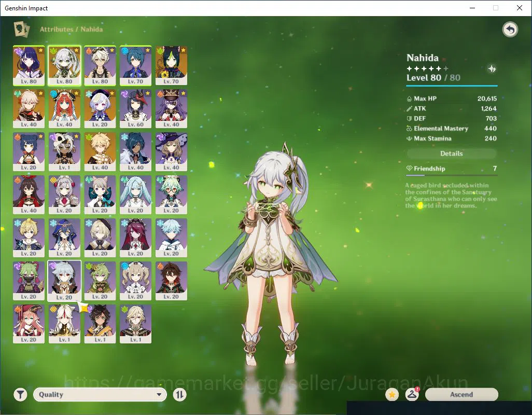
Task: Select Yanfei's portrait
Action: pyautogui.click(x=29, y=324)
